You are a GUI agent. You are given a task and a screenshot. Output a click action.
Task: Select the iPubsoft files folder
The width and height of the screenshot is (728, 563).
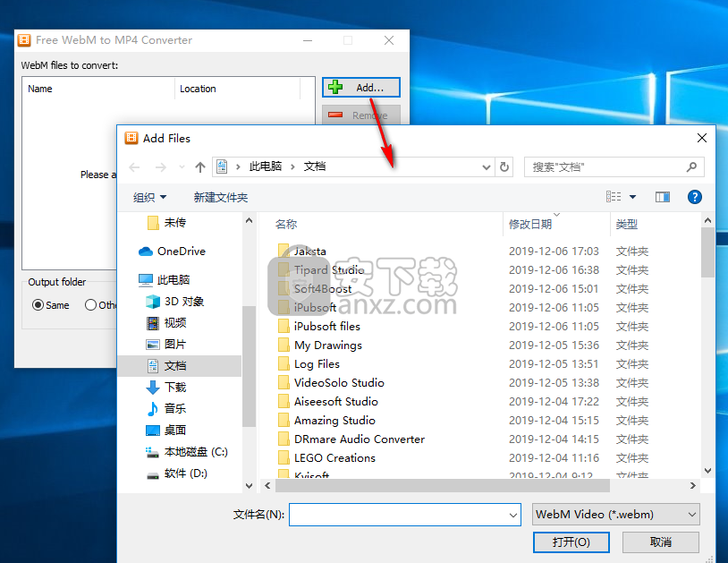pos(319,327)
